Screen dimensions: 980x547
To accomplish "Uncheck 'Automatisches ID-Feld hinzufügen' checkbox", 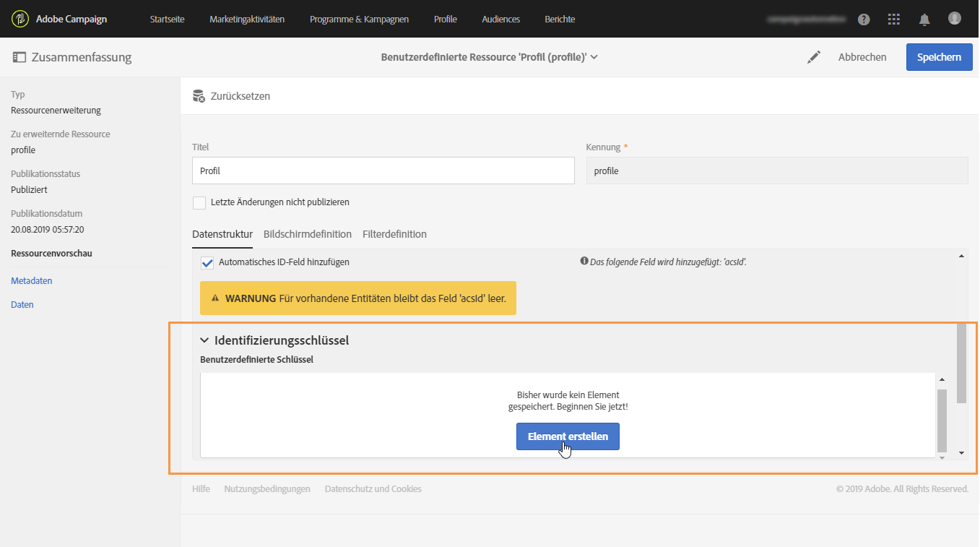I will pyautogui.click(x=207, y=262).
